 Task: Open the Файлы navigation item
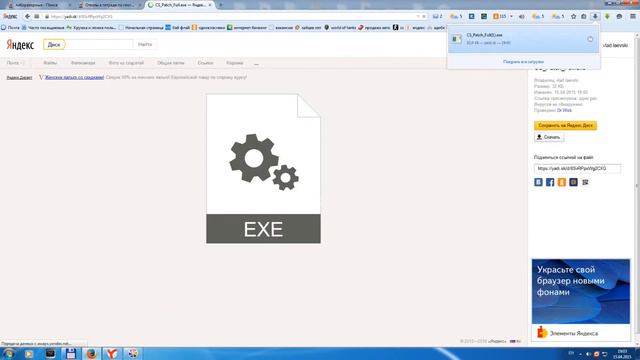pos(50,63)
